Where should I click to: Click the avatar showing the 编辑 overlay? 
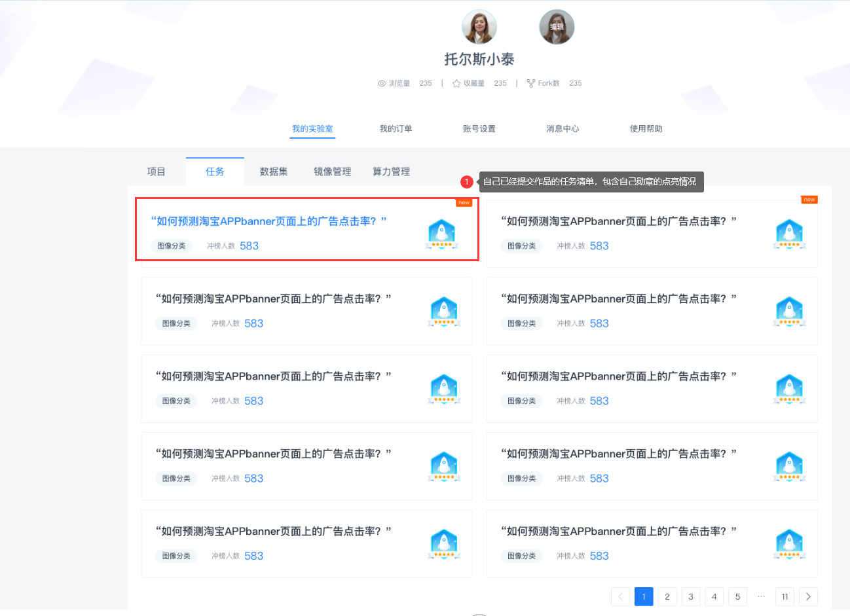tap(557, 27)
